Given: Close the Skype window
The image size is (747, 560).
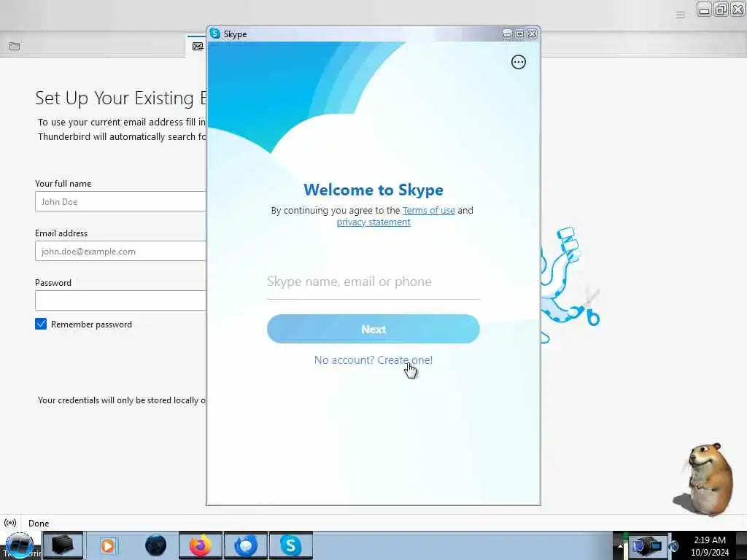Looking at the screenshot, I should click(532, 34).
